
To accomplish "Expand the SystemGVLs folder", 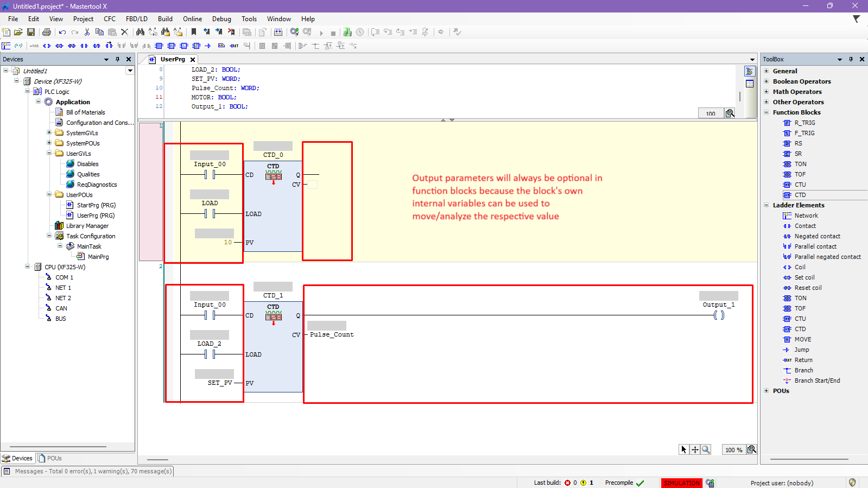I will [x=49, y=132].
